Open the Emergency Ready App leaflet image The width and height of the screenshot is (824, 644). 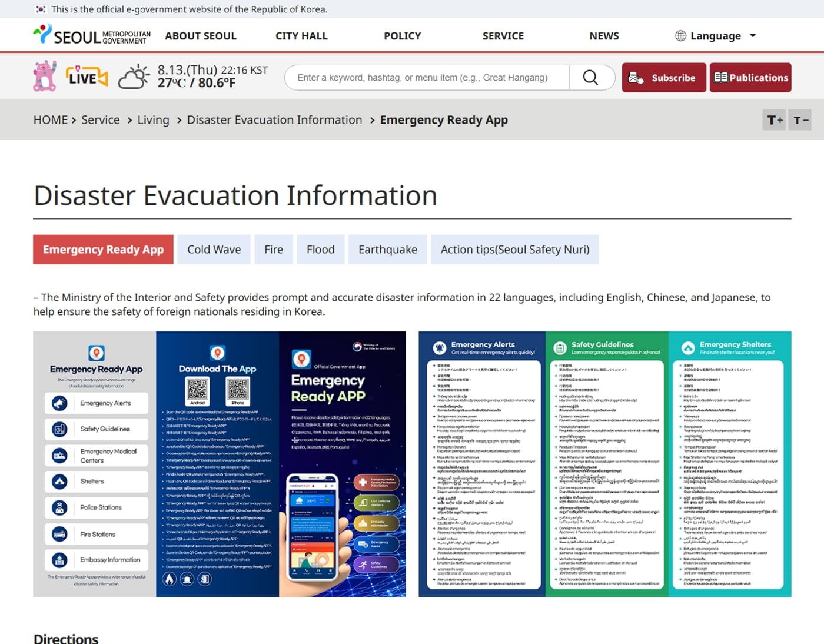(x=220, y=464)
